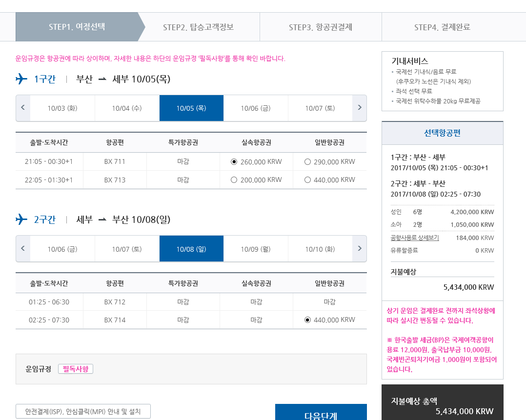Switch return date to 10/09 (월)
The image size is (526, 420).
point(256,249)
